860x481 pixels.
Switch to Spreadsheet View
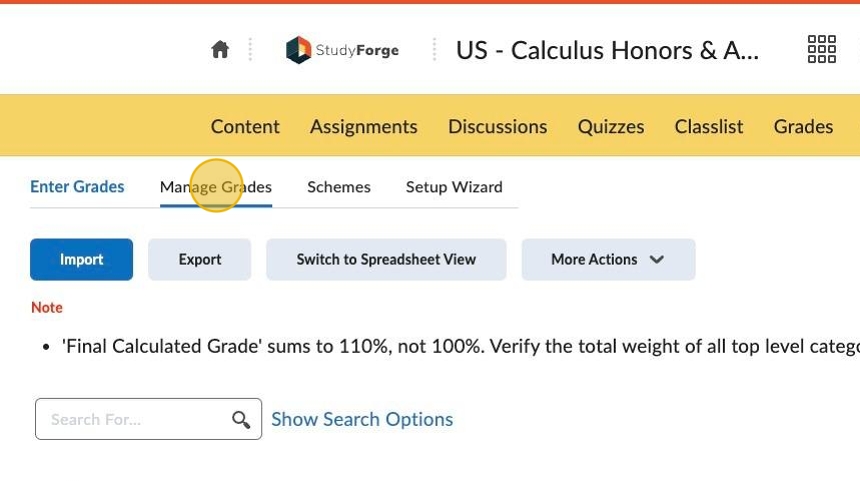[x=386, y=260]
